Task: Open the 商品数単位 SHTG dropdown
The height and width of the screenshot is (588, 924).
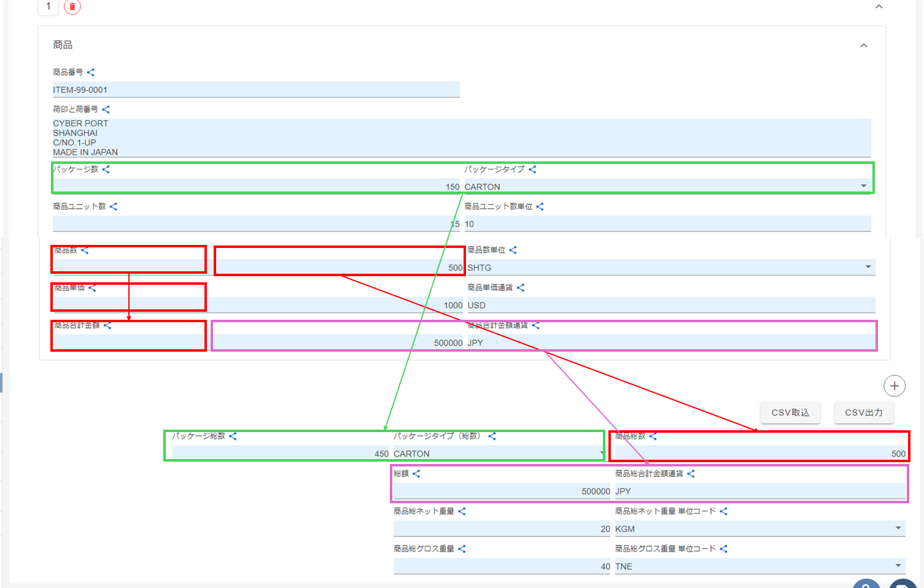Action: pos(868,267)
